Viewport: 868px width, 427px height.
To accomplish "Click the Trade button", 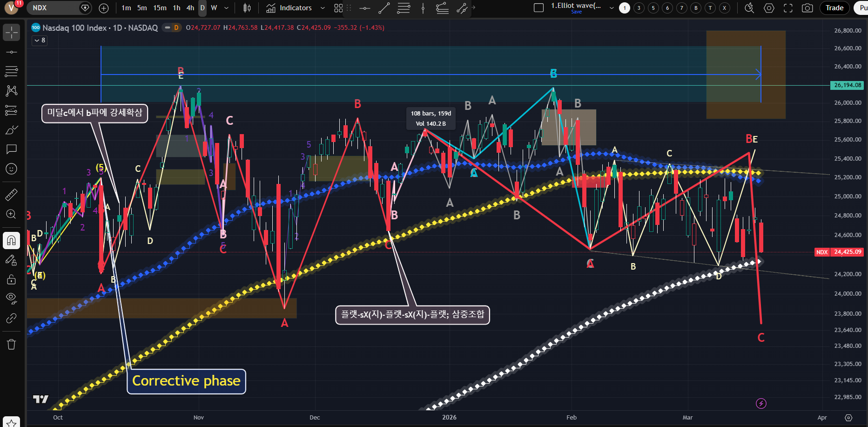I will (x=834, y=8).
